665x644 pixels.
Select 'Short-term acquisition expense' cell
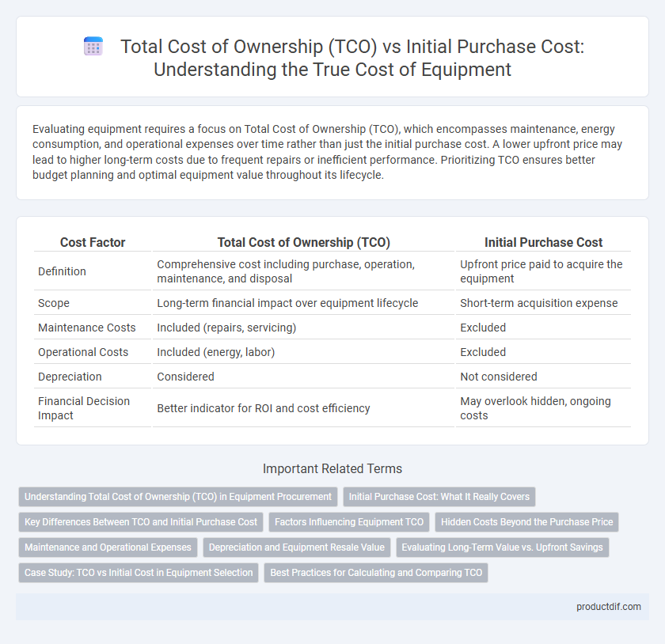click(x=543, y=303)
